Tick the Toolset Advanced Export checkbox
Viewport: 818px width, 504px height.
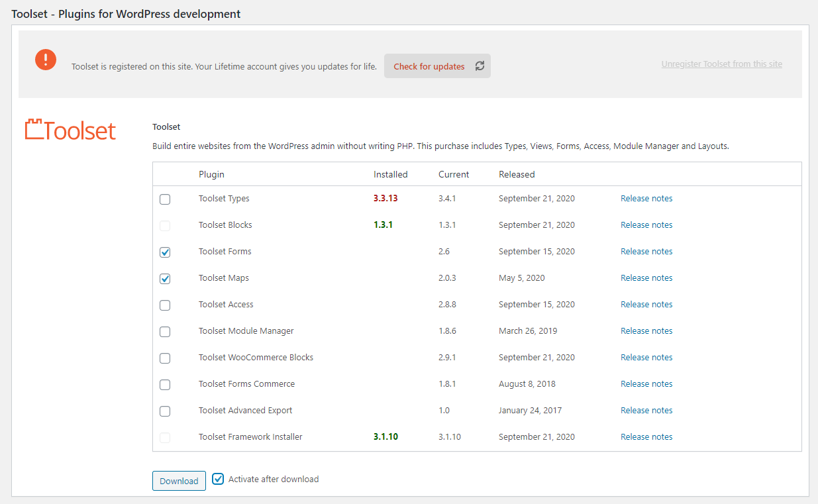(165, 411)
